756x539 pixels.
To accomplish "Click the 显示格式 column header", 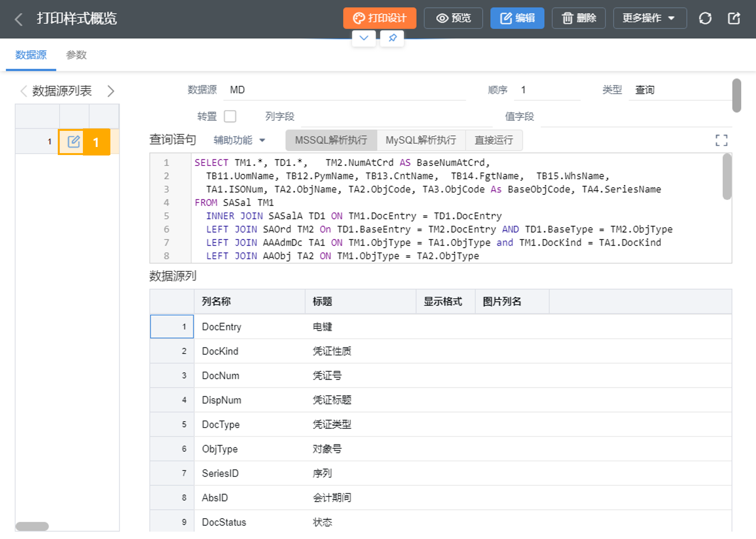I will pyautogui.click(x=446, y=301).
